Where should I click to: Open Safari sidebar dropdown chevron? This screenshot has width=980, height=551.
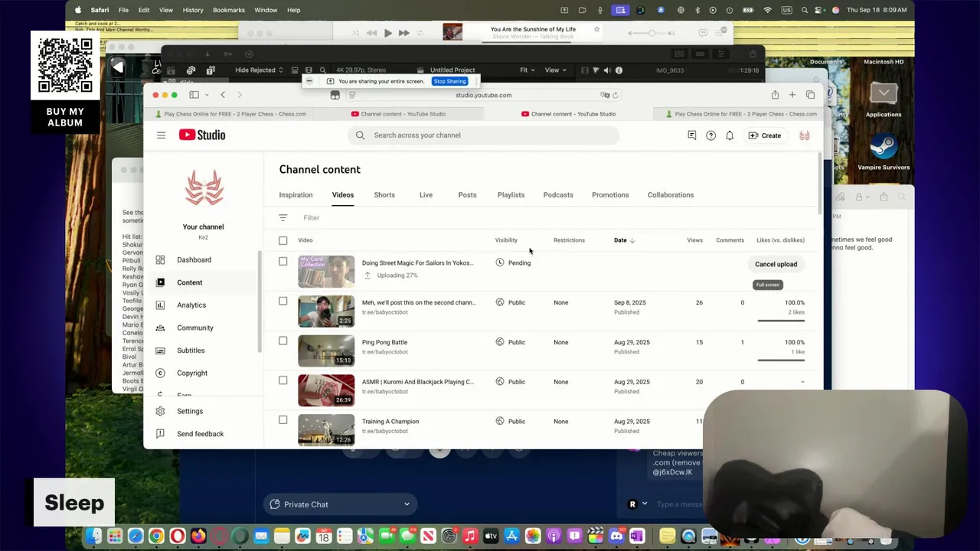point(207,95)
